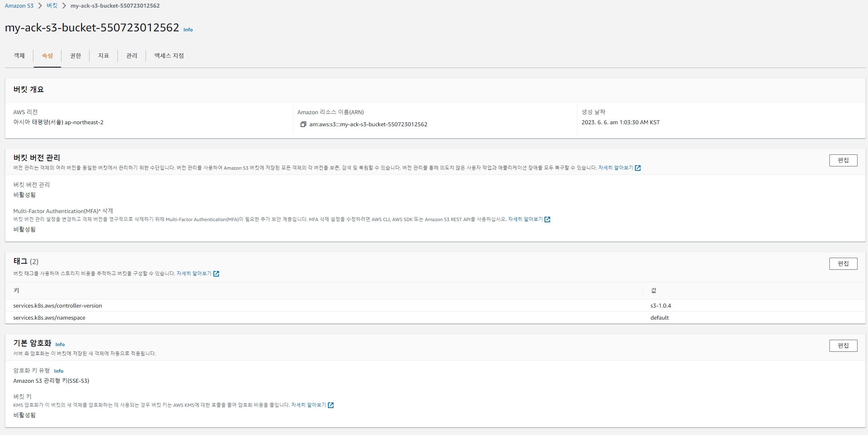
Task: Click external link icon in versioning description
Action: coord(638,168)
